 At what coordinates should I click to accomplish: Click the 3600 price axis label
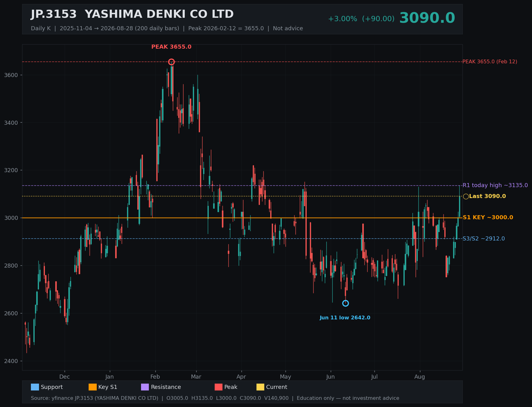point(12,75)
